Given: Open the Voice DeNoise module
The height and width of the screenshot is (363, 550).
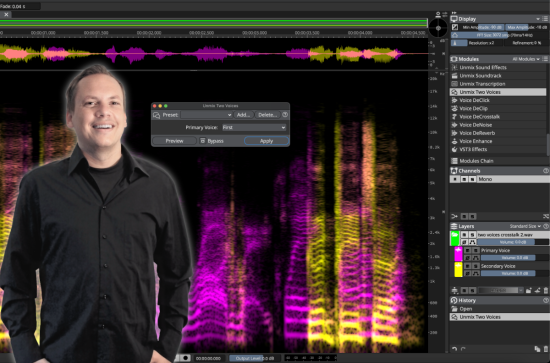Looking at the screenshot, I should pos(498,125).
